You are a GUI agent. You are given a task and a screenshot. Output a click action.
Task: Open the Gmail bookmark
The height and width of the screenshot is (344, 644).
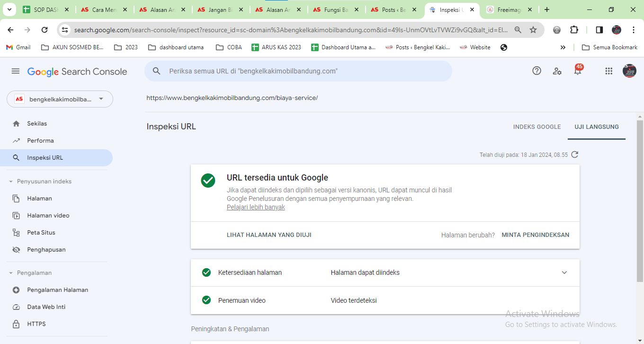click(18, 47)
